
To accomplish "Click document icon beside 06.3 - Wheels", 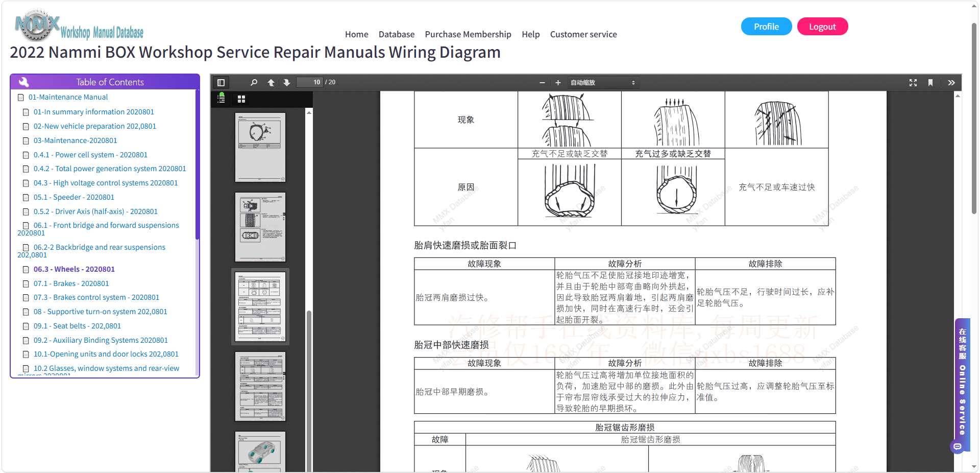I will tap(26, 270).
